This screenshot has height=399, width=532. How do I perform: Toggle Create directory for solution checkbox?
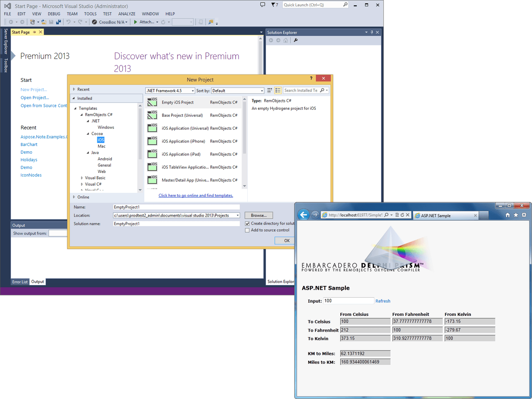[247, 224]
